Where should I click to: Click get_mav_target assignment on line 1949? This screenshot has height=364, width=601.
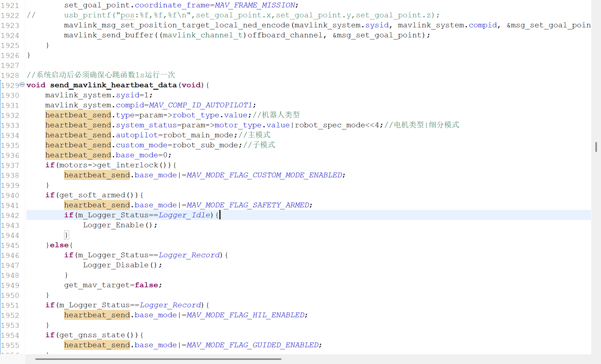pos(97,285)
